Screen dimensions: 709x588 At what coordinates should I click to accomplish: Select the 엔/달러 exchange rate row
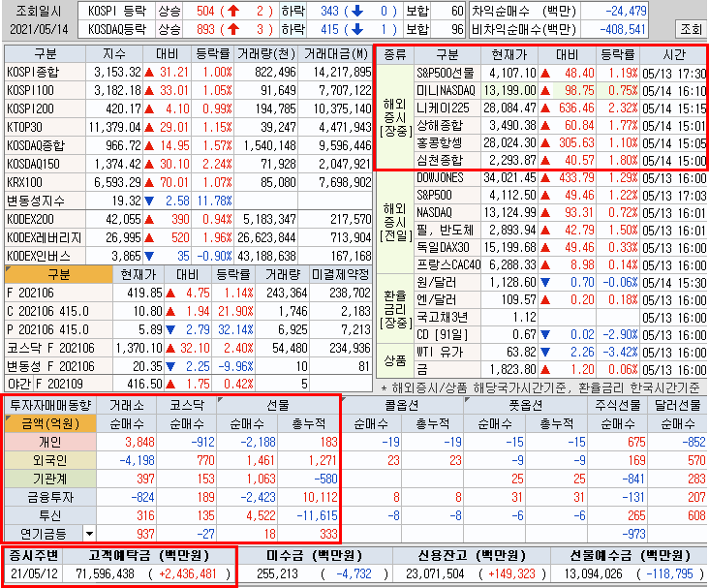tap(560, 300)
